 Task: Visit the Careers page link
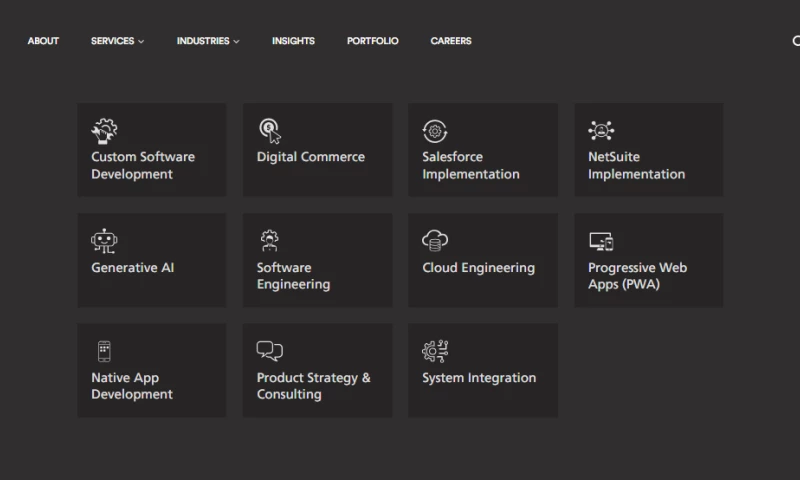(451, 41)
